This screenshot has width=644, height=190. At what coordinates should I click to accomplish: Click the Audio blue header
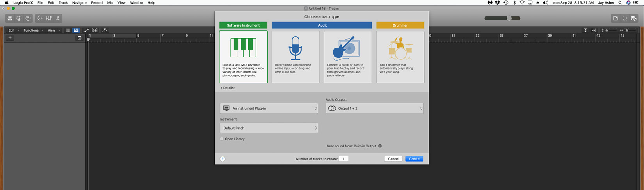point(322,25)
